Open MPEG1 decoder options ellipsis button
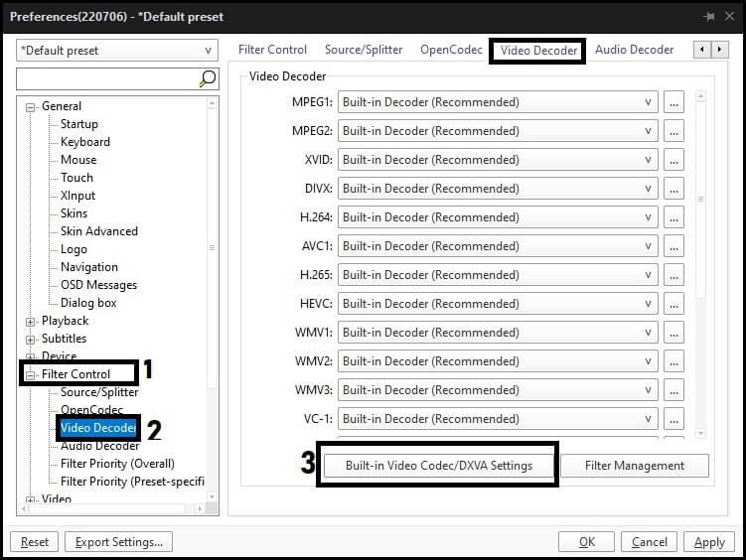746x560 pixels. [673, 102]
